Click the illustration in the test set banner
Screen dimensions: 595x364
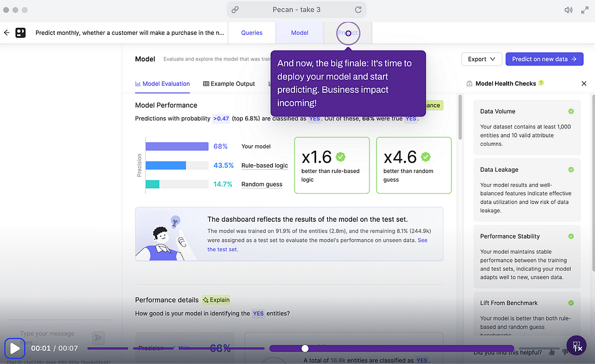click(x=165, y=238)
